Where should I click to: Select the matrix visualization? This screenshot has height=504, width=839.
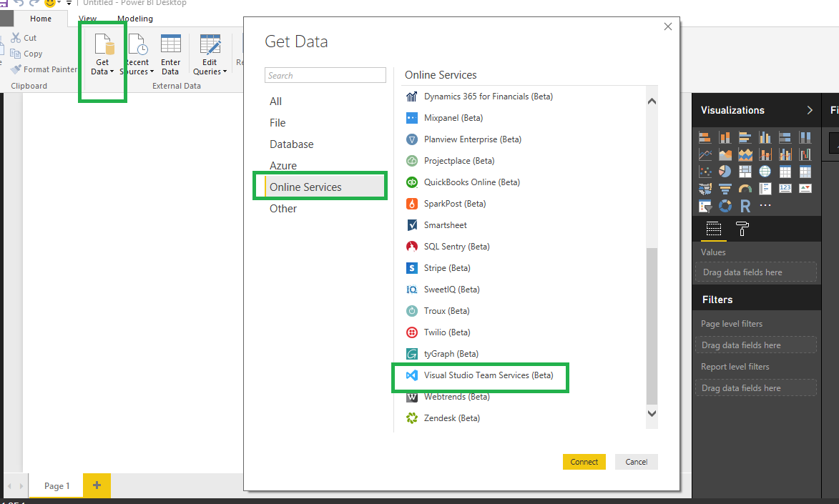(805, 171)
